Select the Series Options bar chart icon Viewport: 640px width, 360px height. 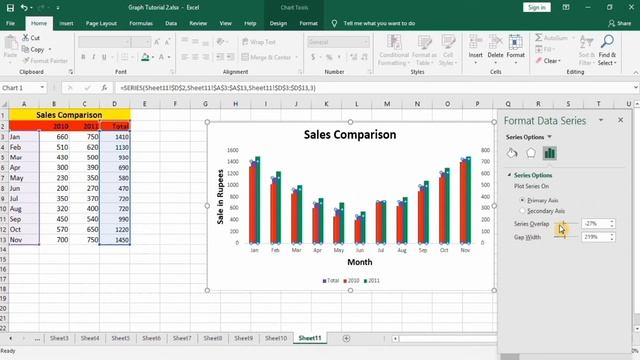[x=550, y=153]
